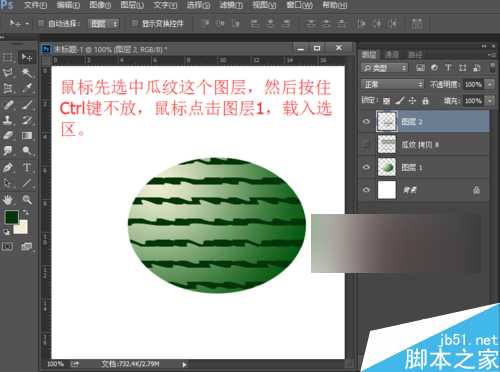
Task: Filter layers by shape layer icon
Action: click(463, 68)
